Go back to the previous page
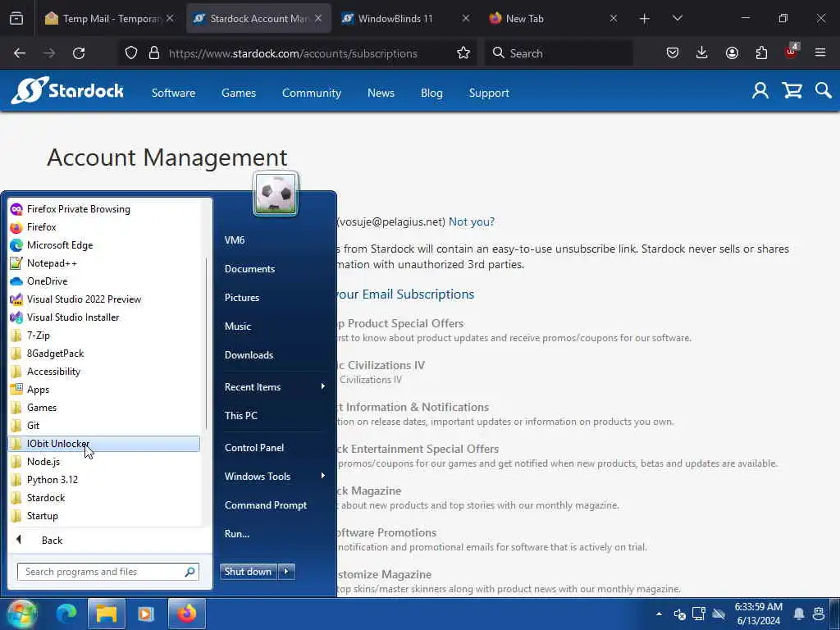The width and height of the screenshot is (840, 630). coord(20,53)
